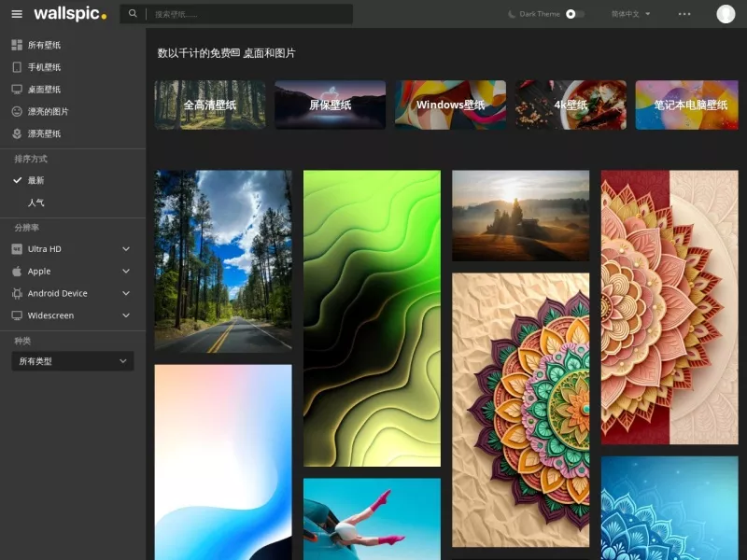
Task: Expand the Android Device chevron
Action: [x=126, y=293]
